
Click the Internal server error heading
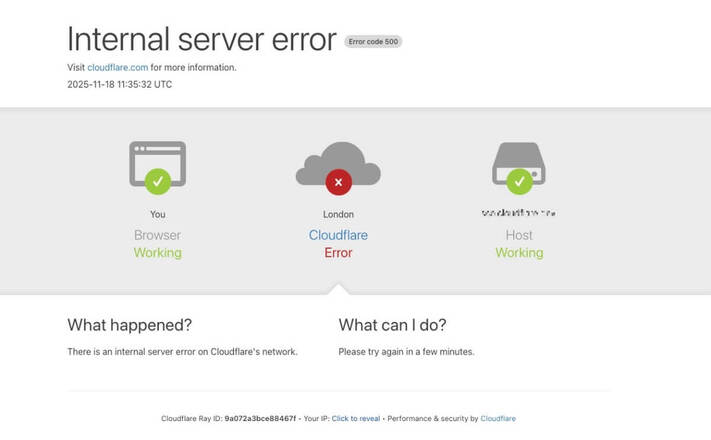pos(202,39)
